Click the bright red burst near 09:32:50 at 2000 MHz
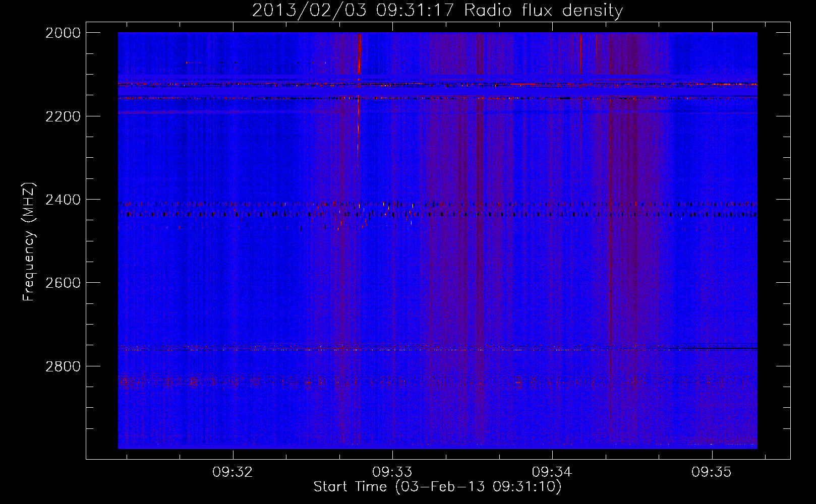Viewport: 816px width, 504px height. (x=359, y=53)
